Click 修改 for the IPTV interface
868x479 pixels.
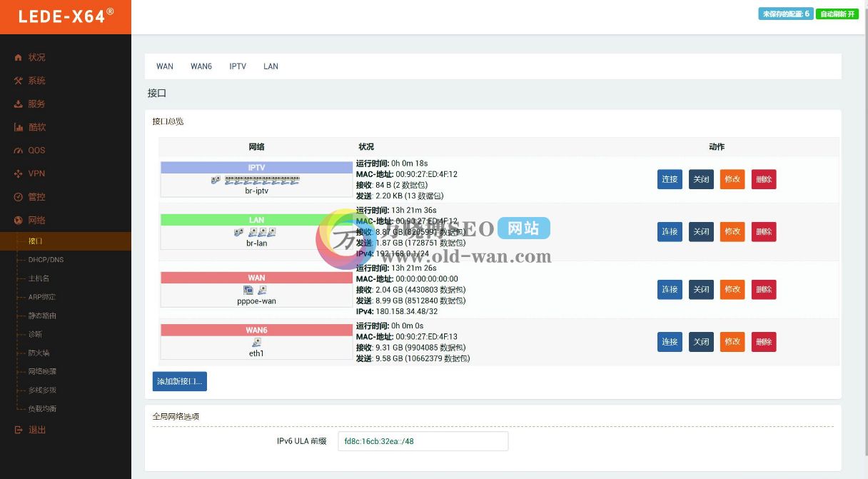(x=732, y=179)
